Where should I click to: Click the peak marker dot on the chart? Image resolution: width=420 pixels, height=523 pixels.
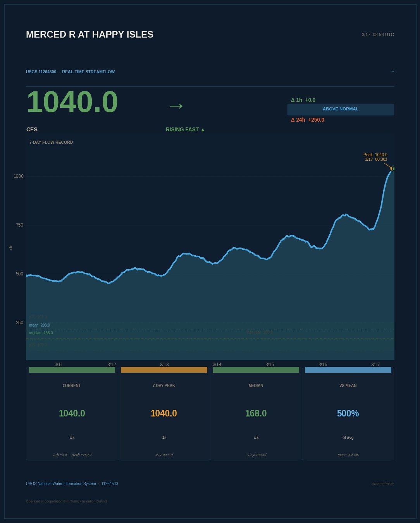click(x=393, y=169)
